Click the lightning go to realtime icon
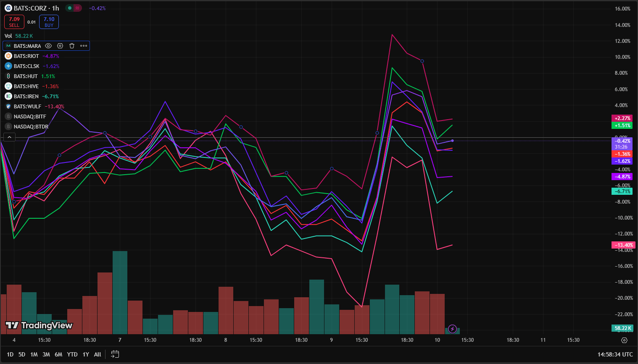Screen dimensions: 638x364 pos(452,329)
